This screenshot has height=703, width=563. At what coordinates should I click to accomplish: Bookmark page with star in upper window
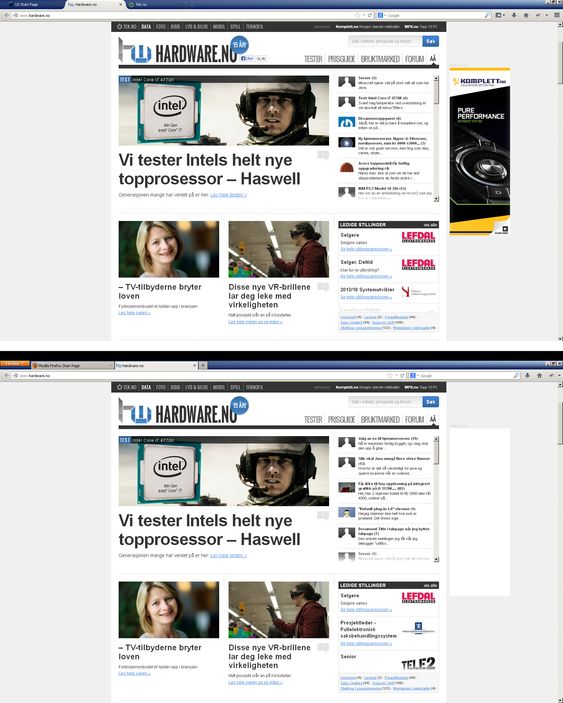click(x=357, y=15)
